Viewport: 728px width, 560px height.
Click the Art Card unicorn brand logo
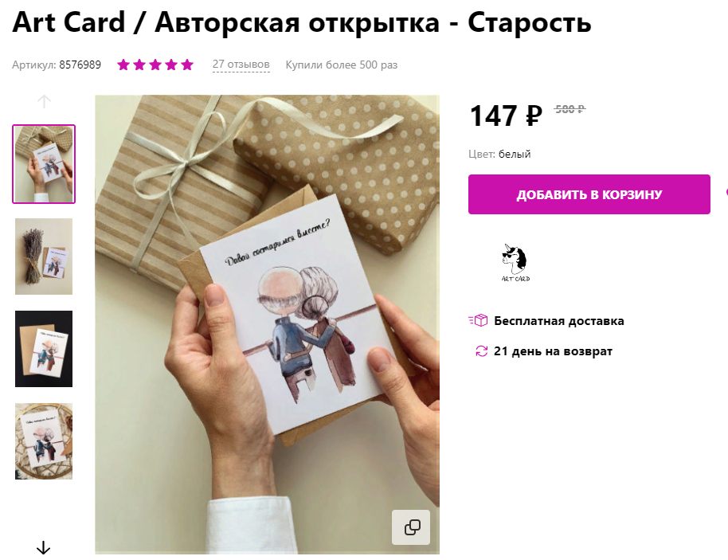pos(515,263)
